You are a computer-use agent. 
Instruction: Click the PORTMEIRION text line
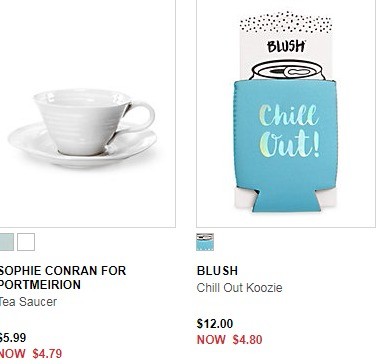[40, 285]
